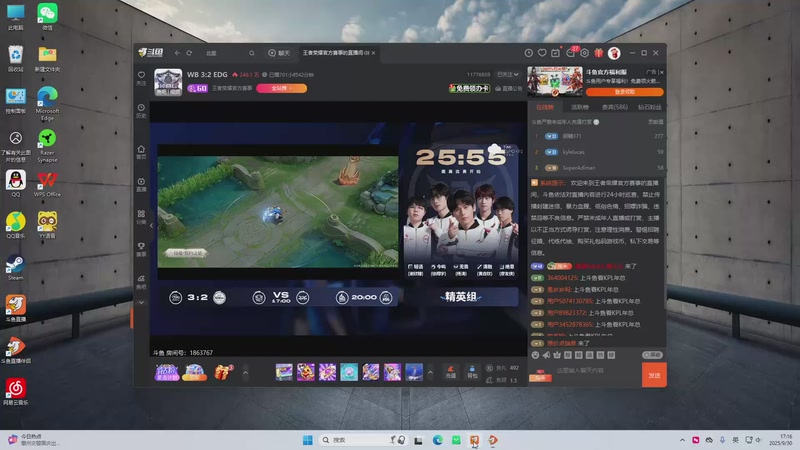The image size is (800, 450).
Task: Go to 首页 home in left sidebar
Action: click(141, 152)
